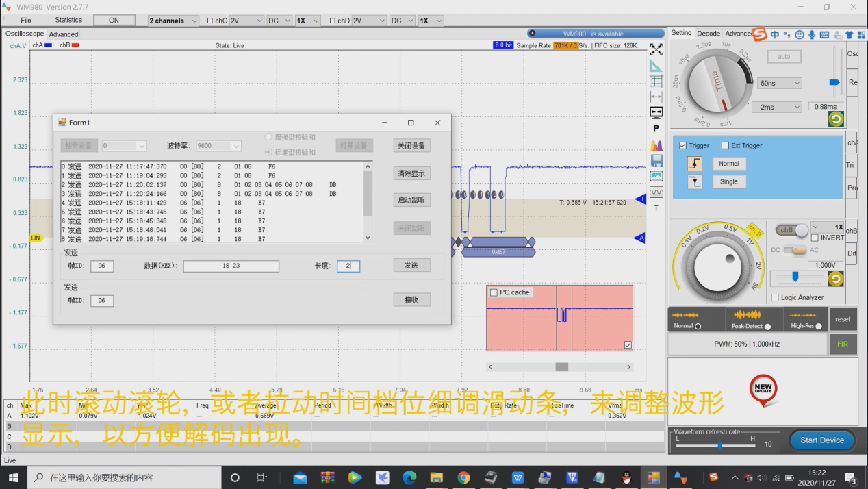Switch to the Decode tab
The height and width of the screenshot is (489, 868).
click(x=709, y=33)
